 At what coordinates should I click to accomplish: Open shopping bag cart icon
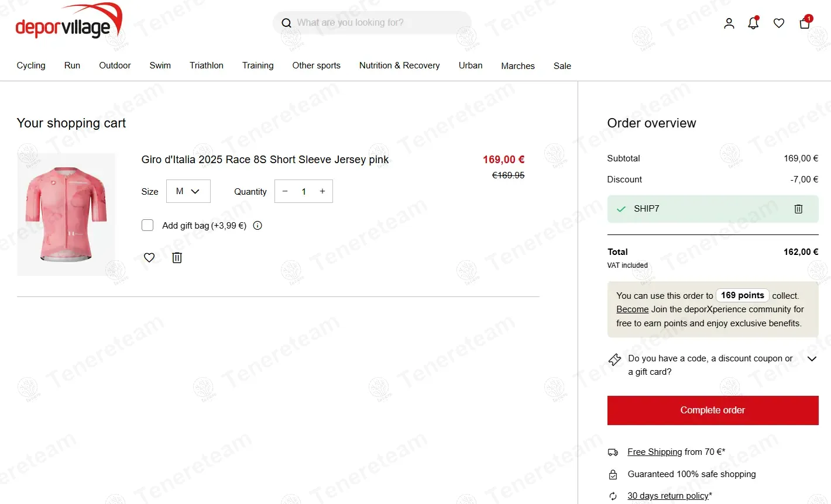(805, 22)
